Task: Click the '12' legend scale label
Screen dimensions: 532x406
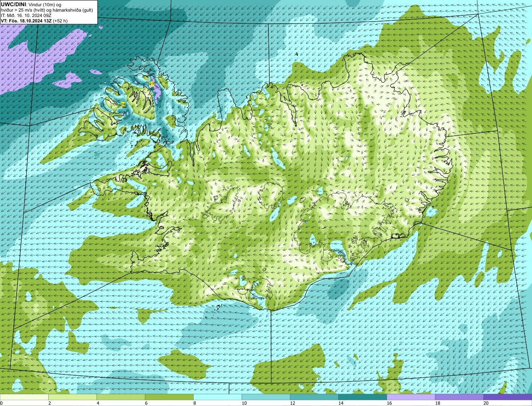Action: tap(292, 403)
